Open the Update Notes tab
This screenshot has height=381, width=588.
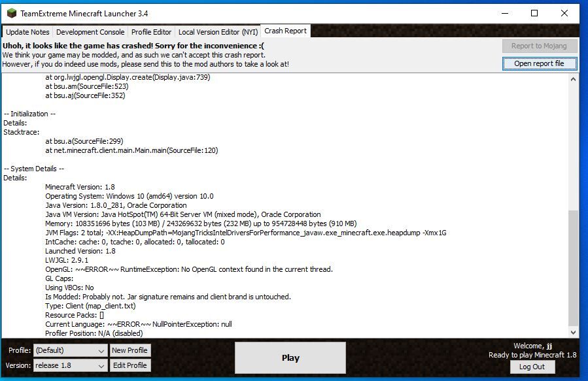click(27, 32)
